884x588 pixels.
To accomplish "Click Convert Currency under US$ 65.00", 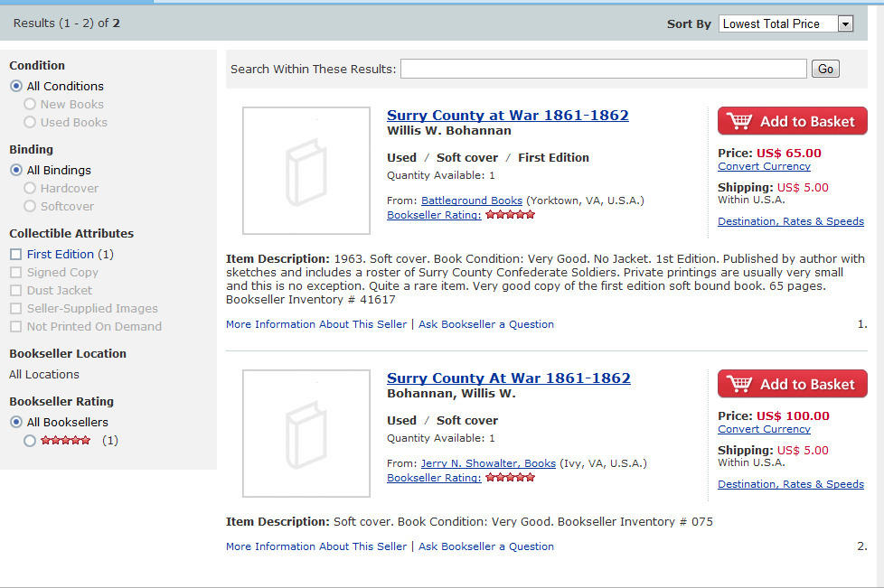I will pyautogui.click(x=764, y=166).
